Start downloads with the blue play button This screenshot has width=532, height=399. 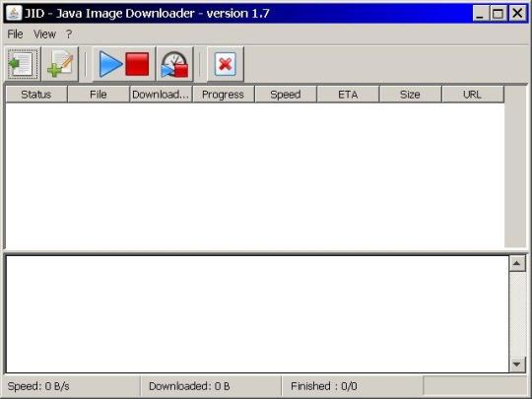click(x=110, y=64)
